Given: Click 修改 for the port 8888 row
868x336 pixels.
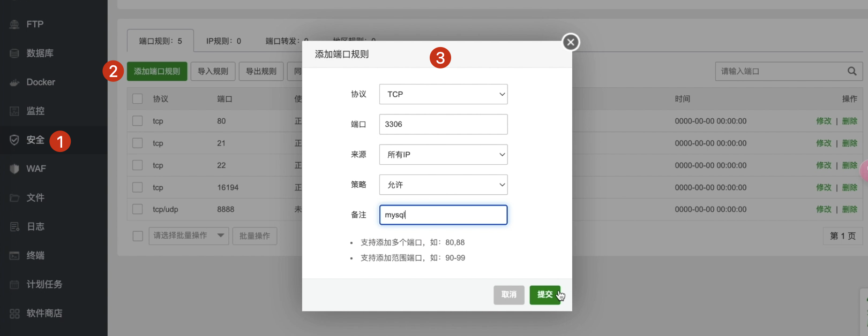Looking at the screenshot, I should [x=824, y=209].
